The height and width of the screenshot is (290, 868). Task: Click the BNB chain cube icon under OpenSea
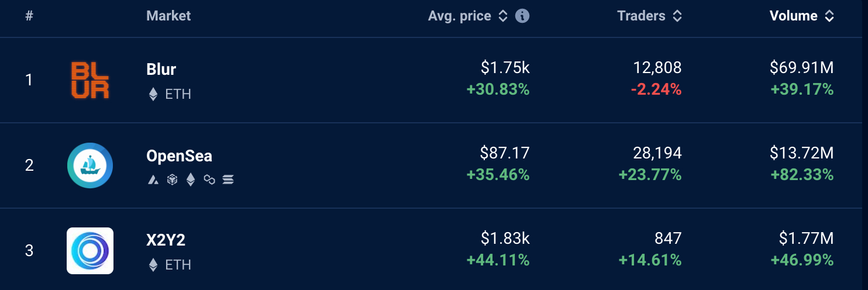click(x=172, y=179)
